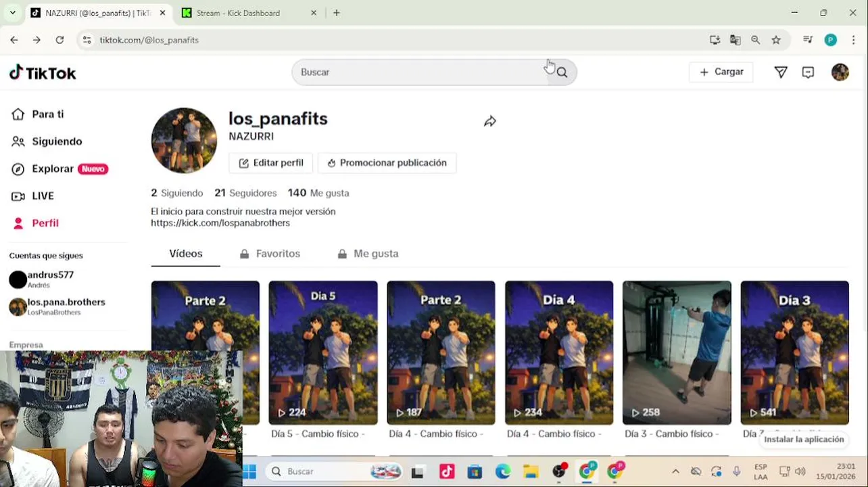Click the browser forward arrow
The width and height of the screenshot is (868, 487).
pyautogui.click(x=37, y=40)
